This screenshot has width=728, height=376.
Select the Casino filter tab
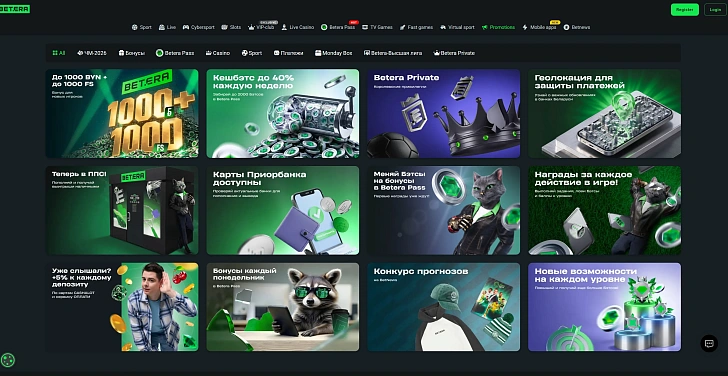coord(218,53)
